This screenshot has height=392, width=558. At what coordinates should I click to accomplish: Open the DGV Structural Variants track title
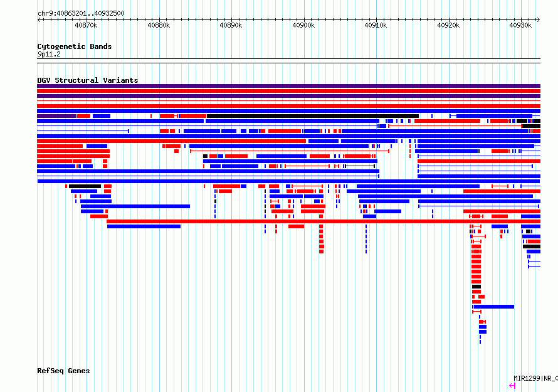point(88,80)
